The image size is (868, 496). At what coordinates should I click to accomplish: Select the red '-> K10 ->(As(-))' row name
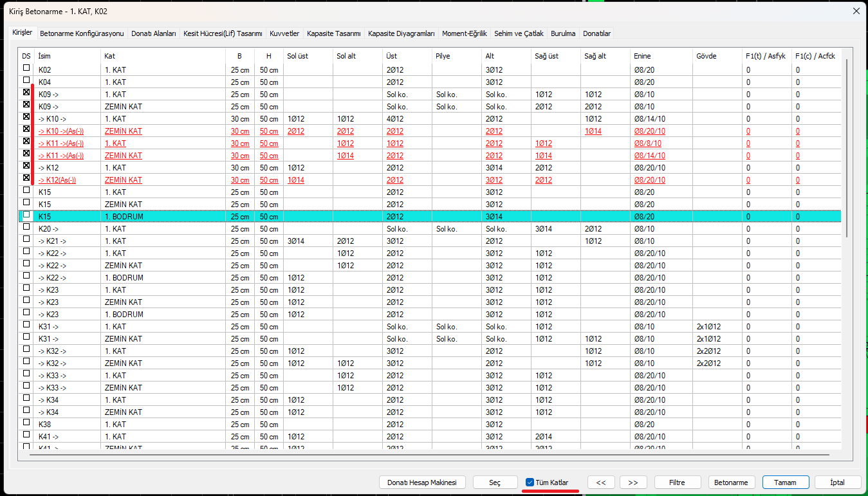pyautogui.click(x=61, y=131)
